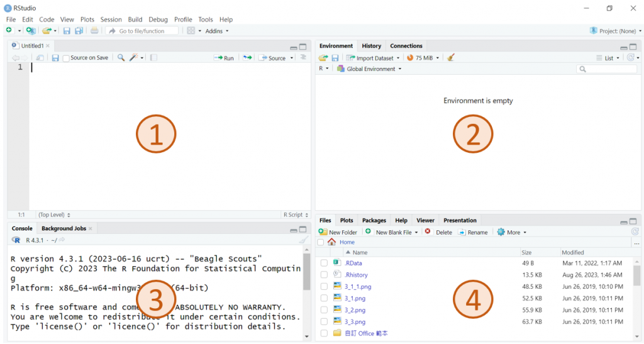The image size is (644, 344).
Task: Switch to the Background Jobs tab
Action: click(64, 228)
